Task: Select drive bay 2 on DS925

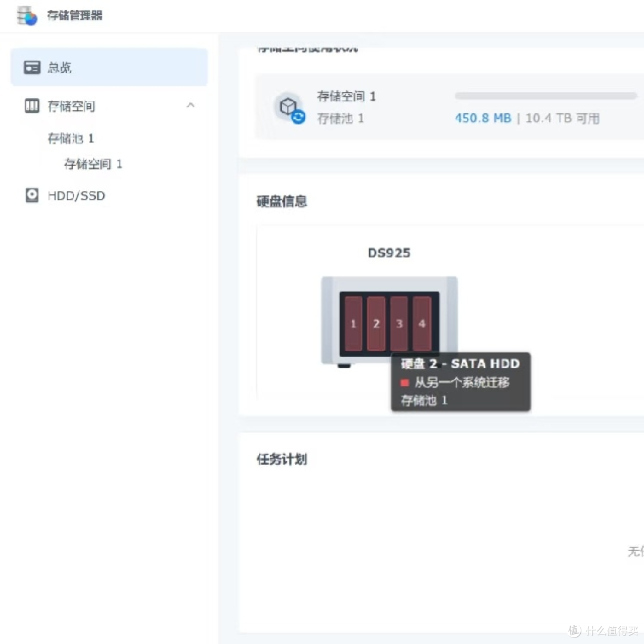Action: [x=376, y=324]
